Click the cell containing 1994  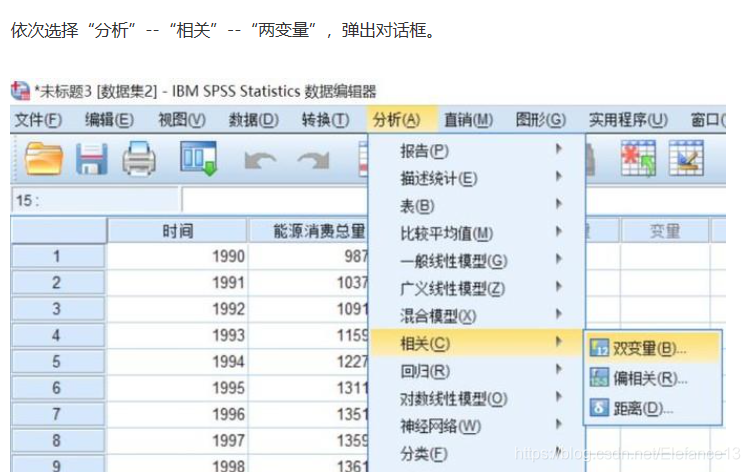177,362
